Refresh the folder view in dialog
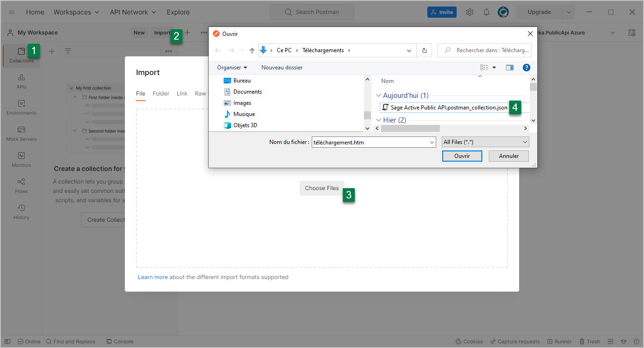Viewport: 644px width, 348px height. coord(424,50)
